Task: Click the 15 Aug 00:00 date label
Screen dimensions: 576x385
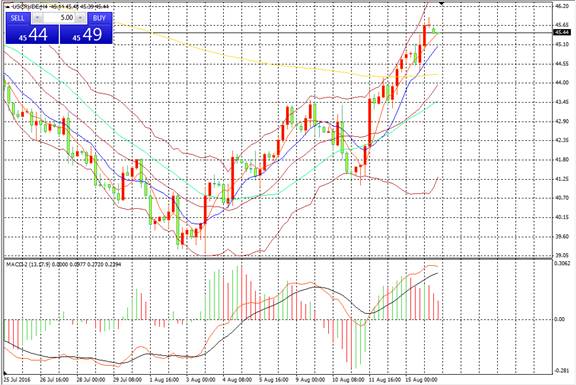Action: 421,379
